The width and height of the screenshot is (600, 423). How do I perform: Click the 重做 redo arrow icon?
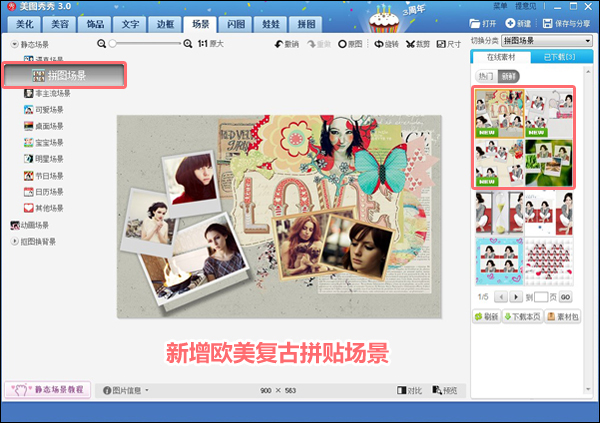311,44
